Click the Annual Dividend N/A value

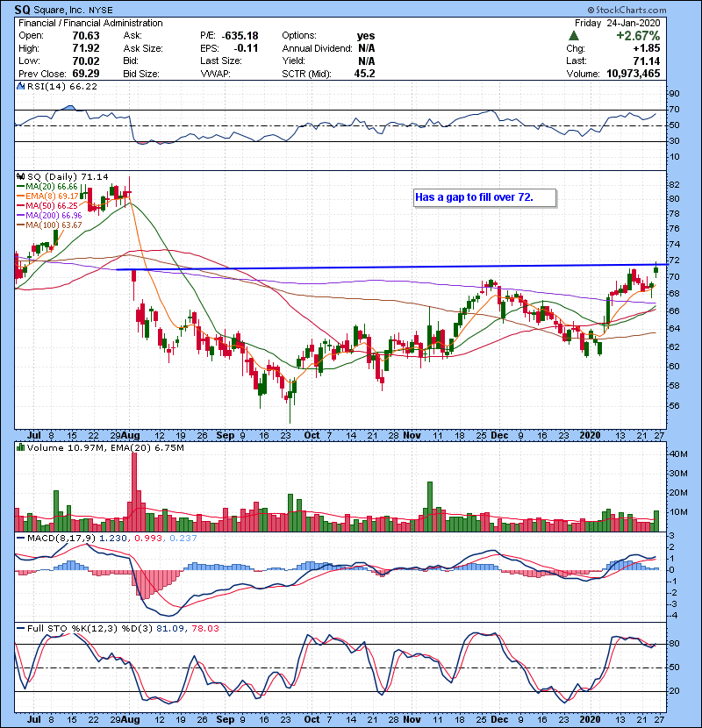pyautogui.click(x=367, y=48)
